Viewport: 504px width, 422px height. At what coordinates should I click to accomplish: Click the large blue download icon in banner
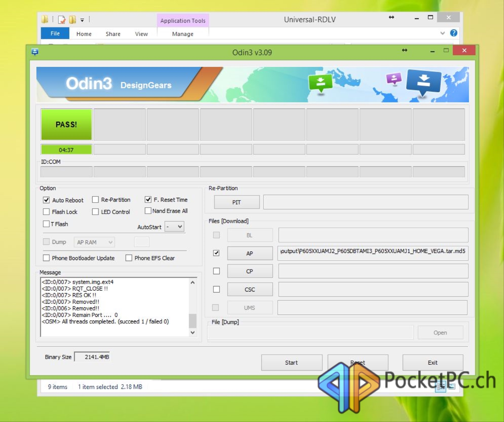424,83
